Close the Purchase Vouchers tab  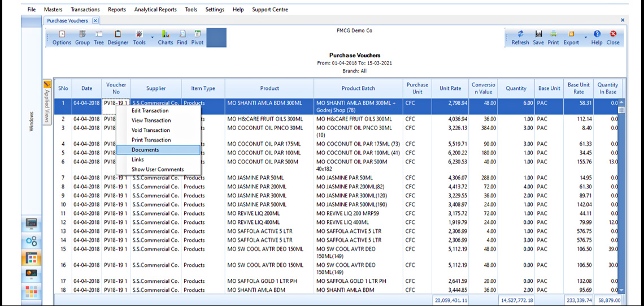coord(95,20)
